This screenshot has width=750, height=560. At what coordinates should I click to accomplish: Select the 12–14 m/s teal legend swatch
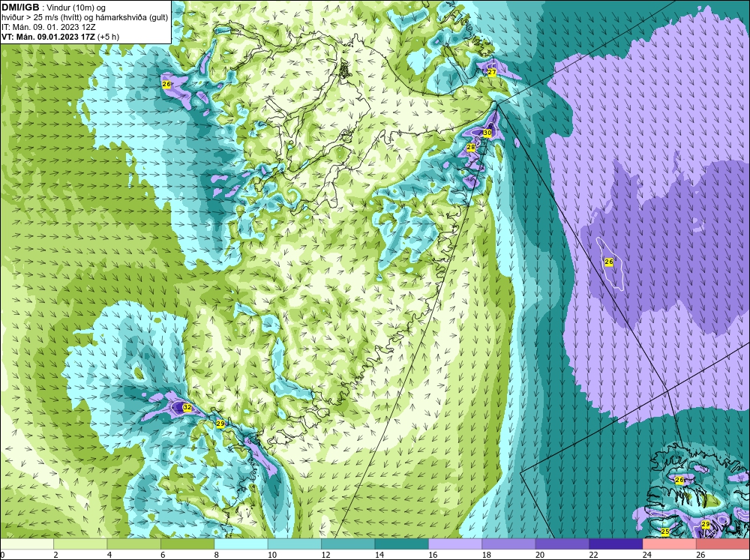point(348,544)
